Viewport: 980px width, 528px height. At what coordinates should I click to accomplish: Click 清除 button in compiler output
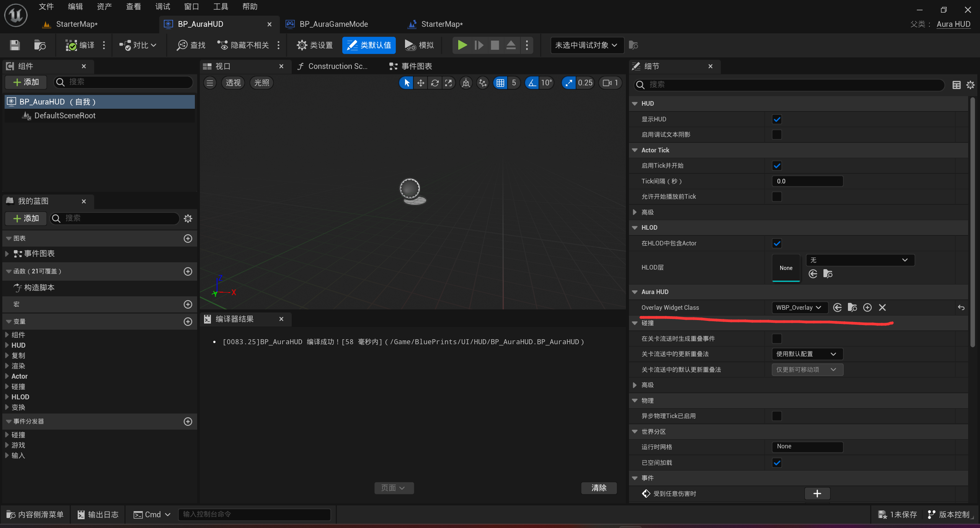(599, 487)
